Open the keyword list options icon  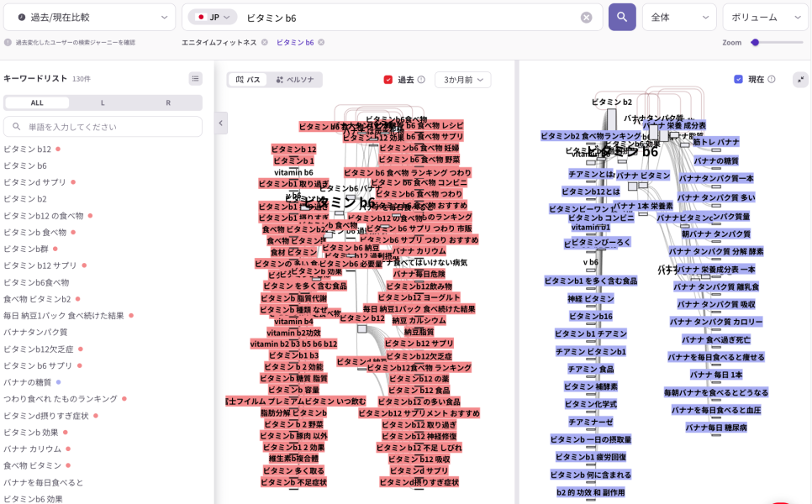[195, 78]
